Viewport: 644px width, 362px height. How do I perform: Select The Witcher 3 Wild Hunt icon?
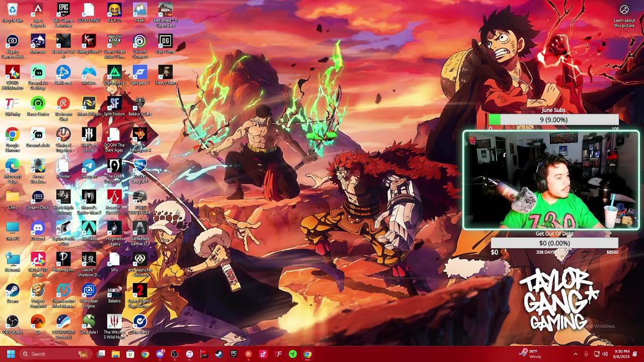pyautogui.click(x=114, y=327)
